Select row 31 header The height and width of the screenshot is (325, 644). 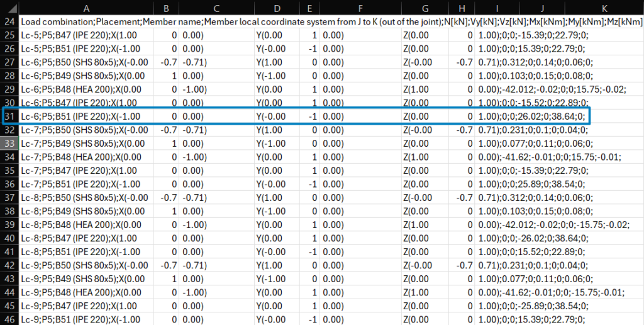click(x=9, y=117)
